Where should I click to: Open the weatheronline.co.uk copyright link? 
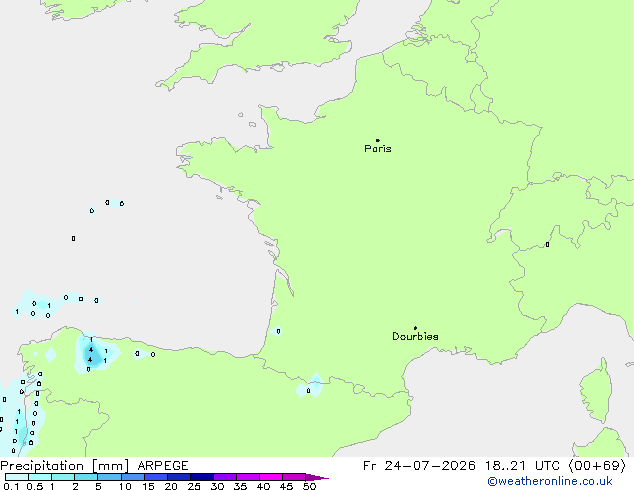pos(550,482)
